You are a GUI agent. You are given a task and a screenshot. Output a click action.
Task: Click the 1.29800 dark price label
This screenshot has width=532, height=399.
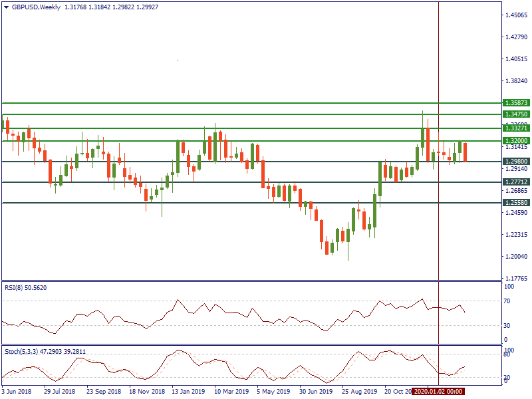[516, 162]
